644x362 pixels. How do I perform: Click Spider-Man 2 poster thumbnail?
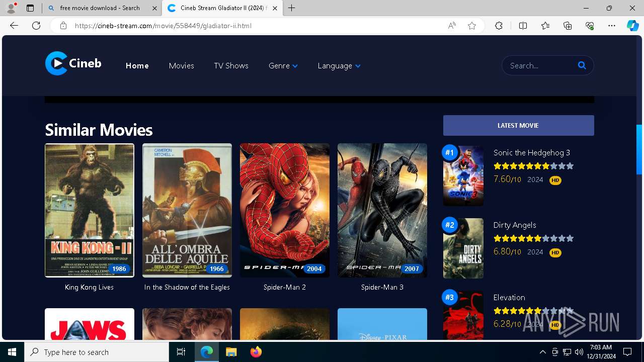[285, 210]
